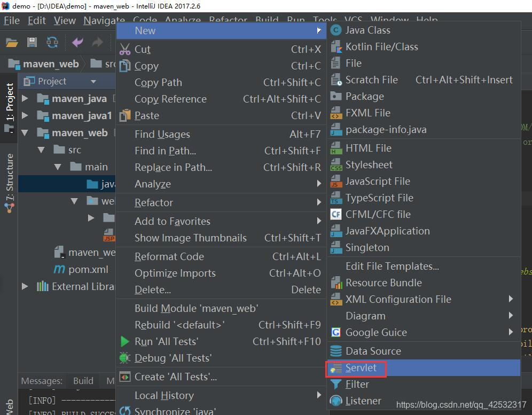The height and width of the screenshot is (415, 532).
Task: Open Local History submenu
Action: coord(221,395)
